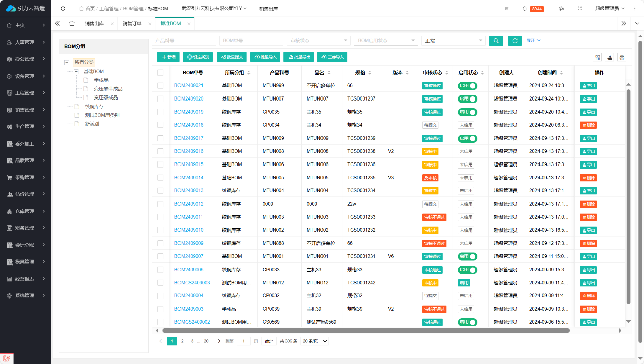The height and width of the screenshot is (364, 644).
Task: Collapse the 所有分类 tree node
Action: click(x=67, y=62)
